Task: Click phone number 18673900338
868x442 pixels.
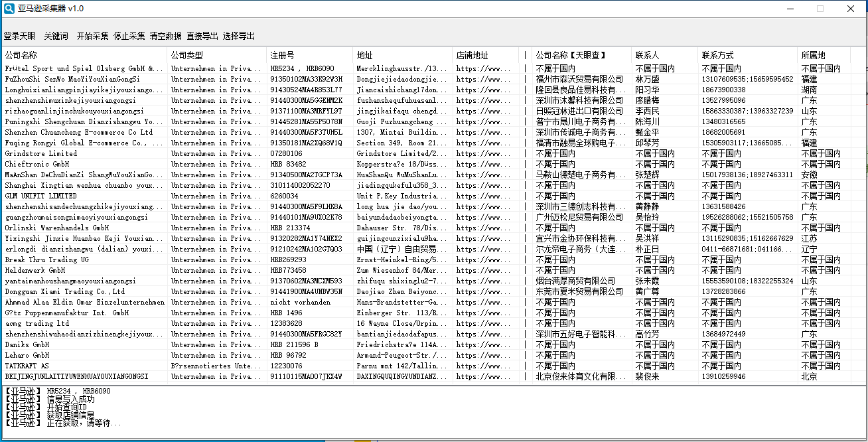Action: 723,90
